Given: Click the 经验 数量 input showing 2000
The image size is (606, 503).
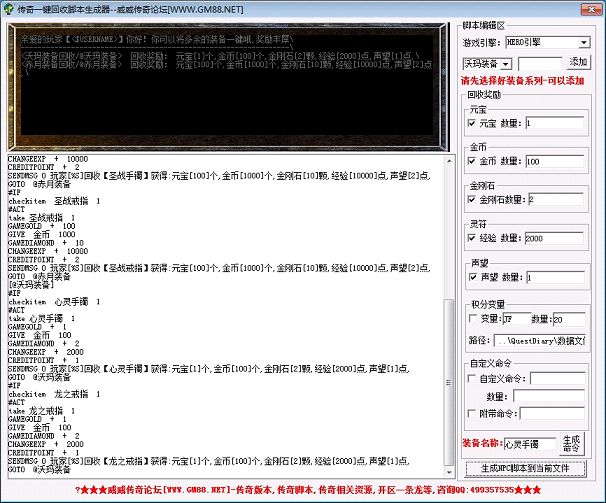Looking at the screenshot, I should [x=554, y=238].
